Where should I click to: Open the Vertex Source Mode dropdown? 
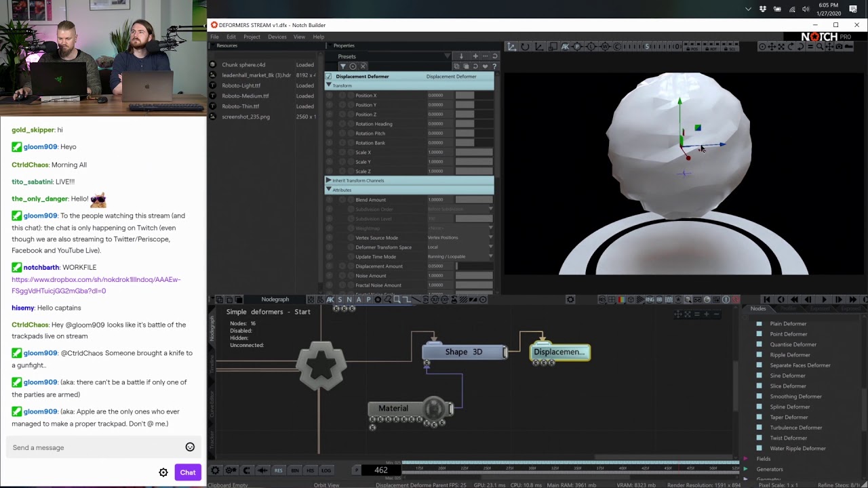(460, 238)
